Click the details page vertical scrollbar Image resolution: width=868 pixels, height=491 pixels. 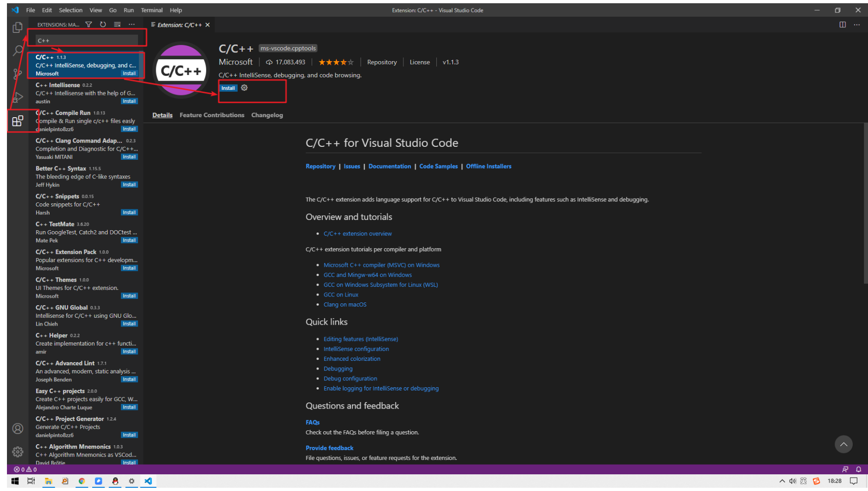pos(865,204)
